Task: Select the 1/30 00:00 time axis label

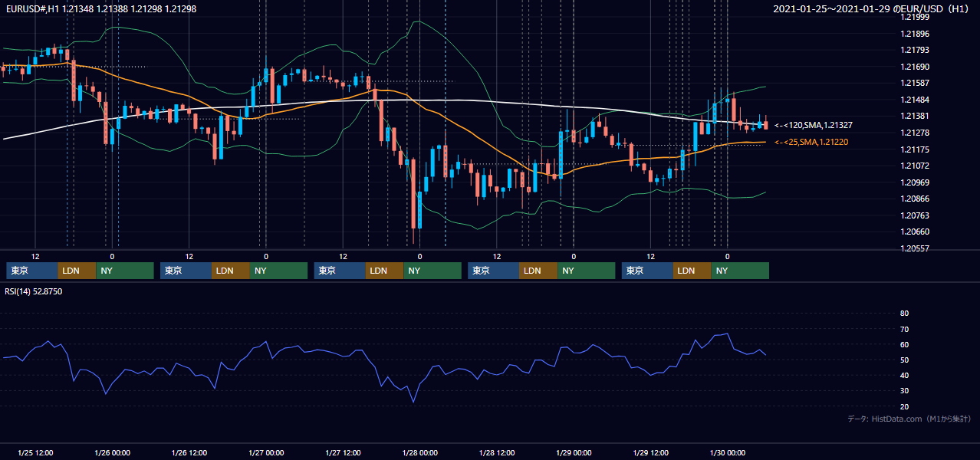Action: 728,452
